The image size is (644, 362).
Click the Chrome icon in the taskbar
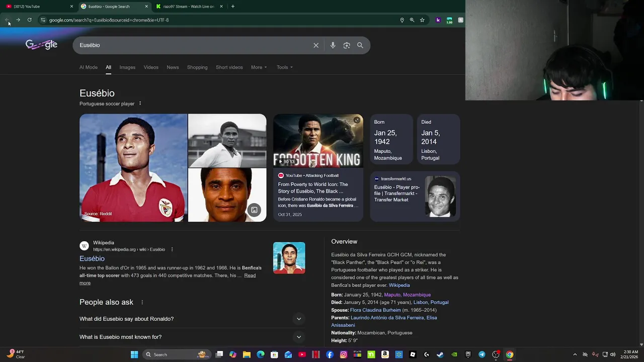[x=510, y=354]
